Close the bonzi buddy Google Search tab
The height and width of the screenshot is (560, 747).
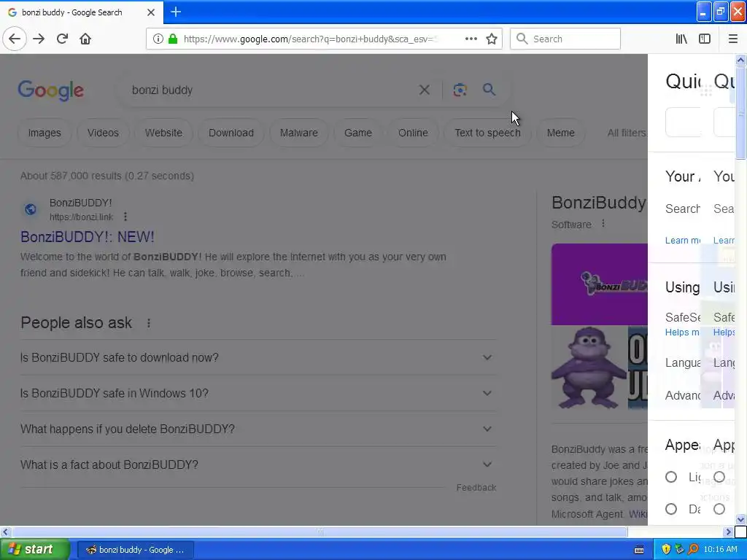151,12
